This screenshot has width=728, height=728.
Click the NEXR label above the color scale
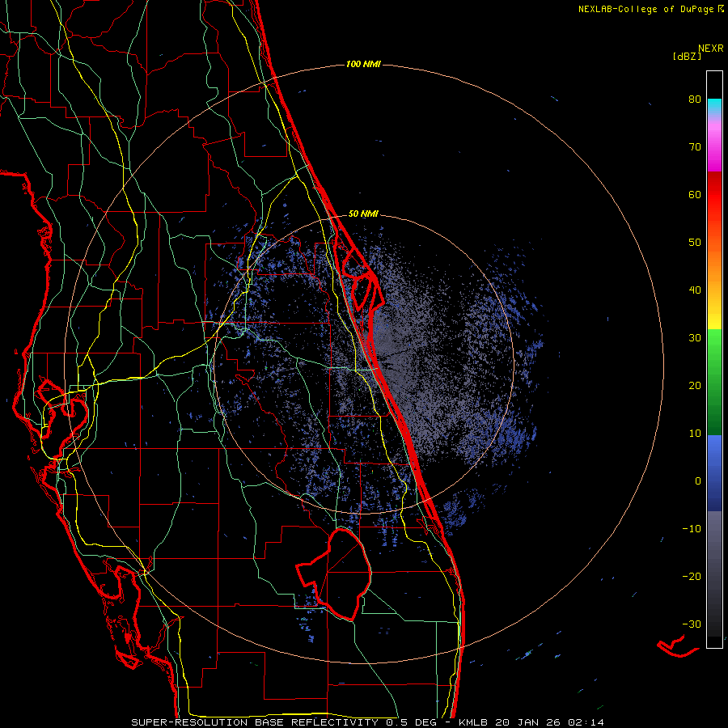click(711, 49)
